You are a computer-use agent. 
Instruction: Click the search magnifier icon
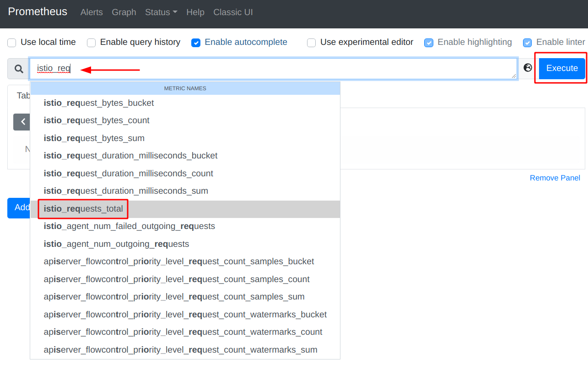pos(19,69)
